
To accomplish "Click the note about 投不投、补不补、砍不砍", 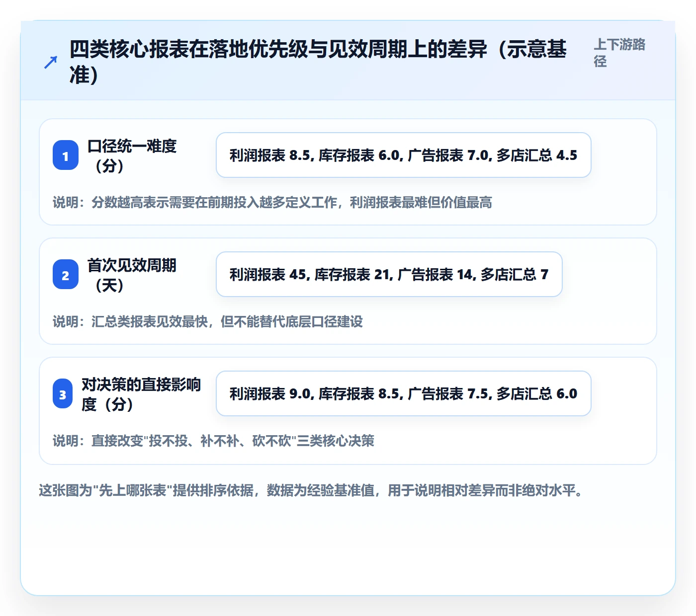I will (x=214, y=441).
